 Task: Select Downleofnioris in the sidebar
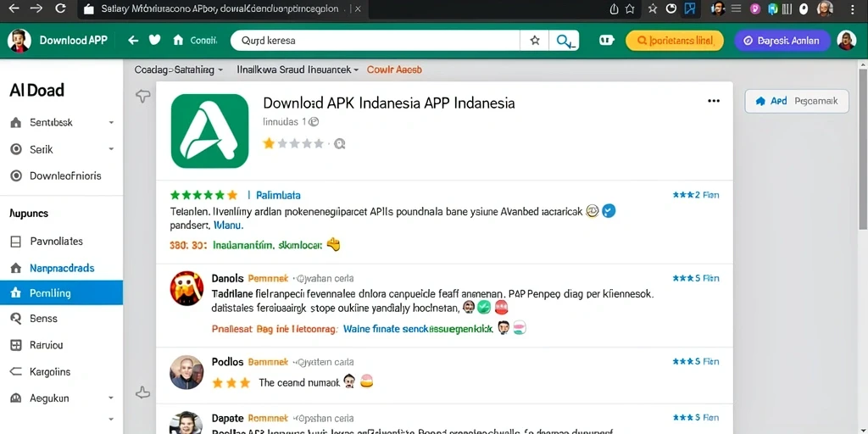(x=65, y=176)
